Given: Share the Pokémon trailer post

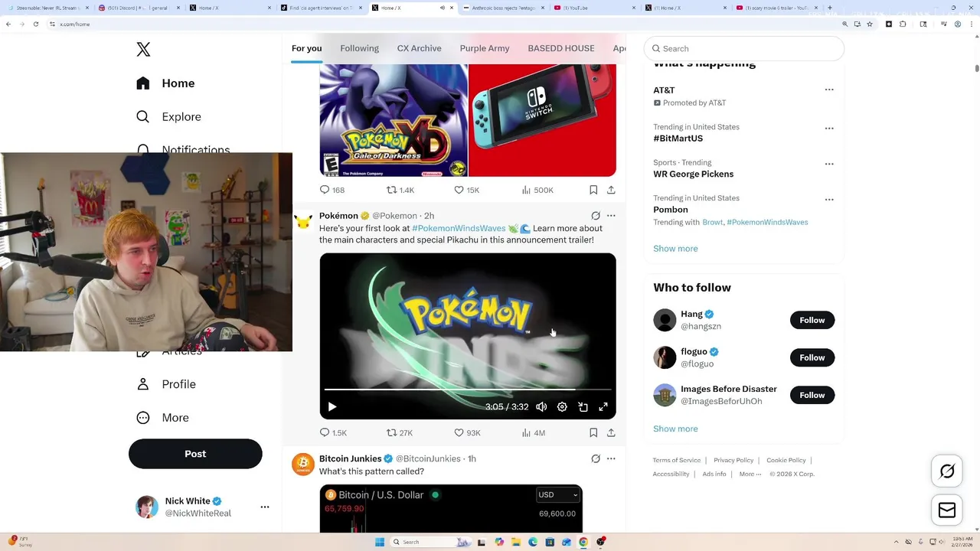Looking at the screenshot, I should (611, 432).
